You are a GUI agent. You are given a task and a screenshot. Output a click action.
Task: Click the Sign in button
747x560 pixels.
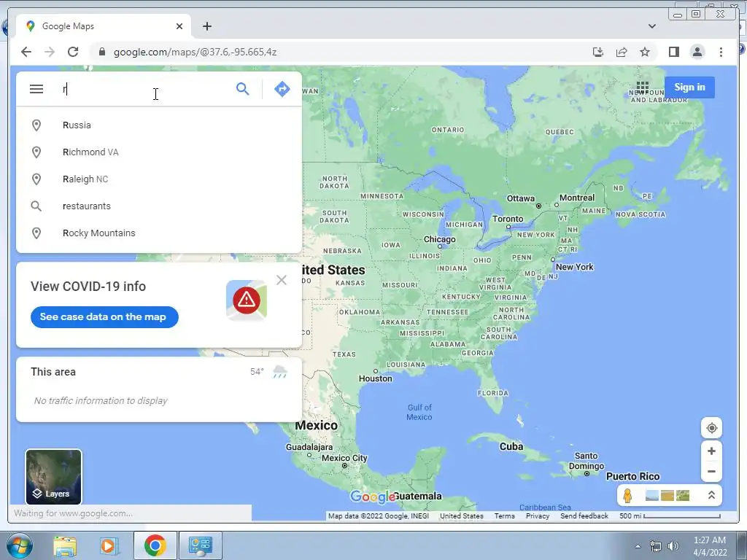tap(689, 87)
